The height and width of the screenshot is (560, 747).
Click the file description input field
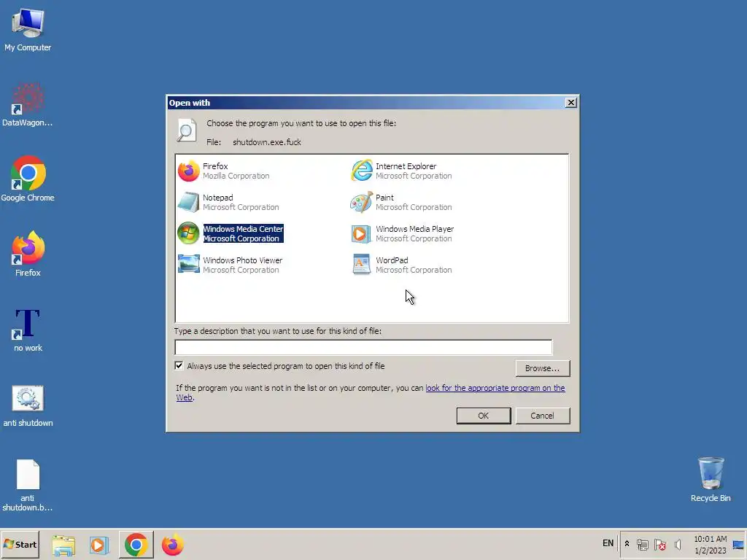click(x=363, y=347)
